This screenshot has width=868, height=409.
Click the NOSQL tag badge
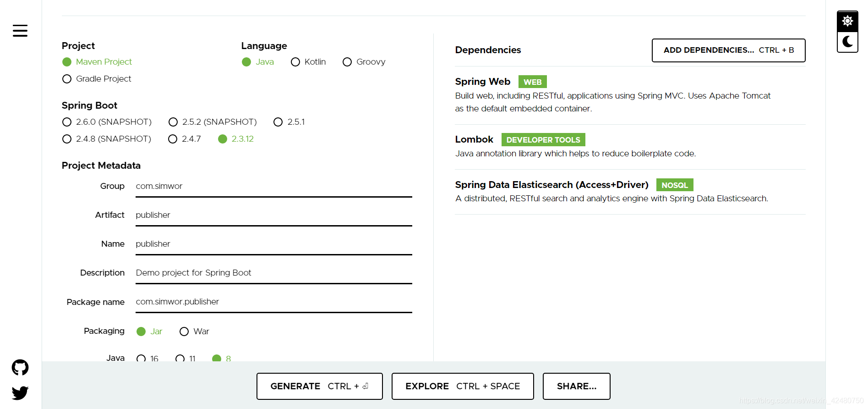click(675, 185)
